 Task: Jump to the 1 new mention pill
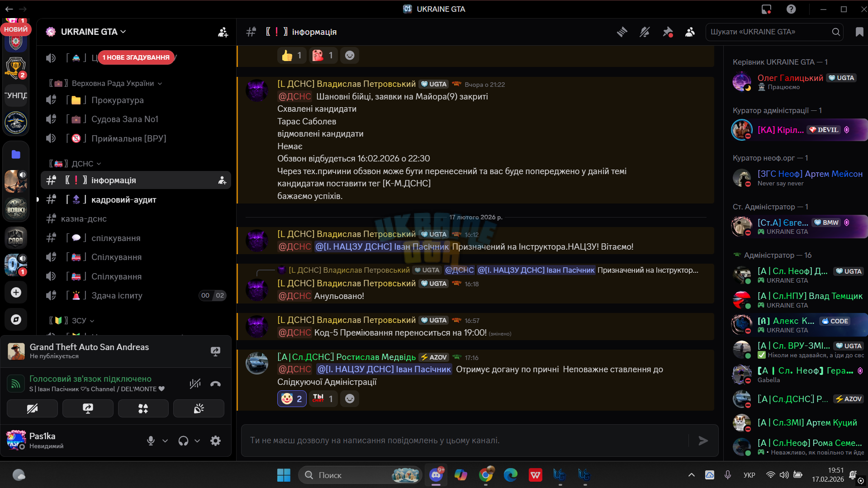136,57
